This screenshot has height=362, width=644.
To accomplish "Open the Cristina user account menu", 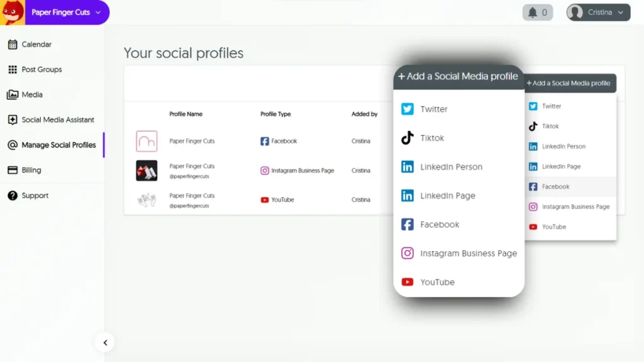I will pos(598,13).
